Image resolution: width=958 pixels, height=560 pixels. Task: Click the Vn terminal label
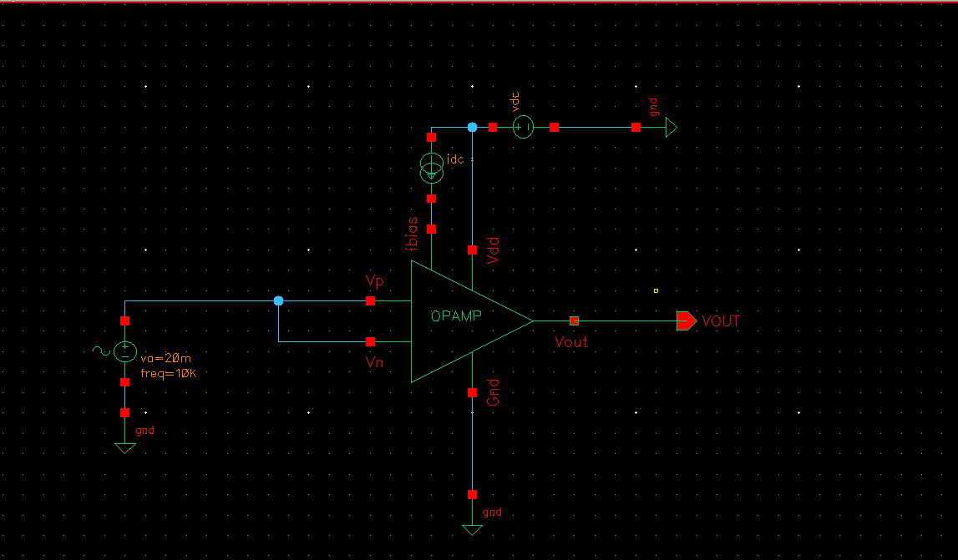point(374,362)
